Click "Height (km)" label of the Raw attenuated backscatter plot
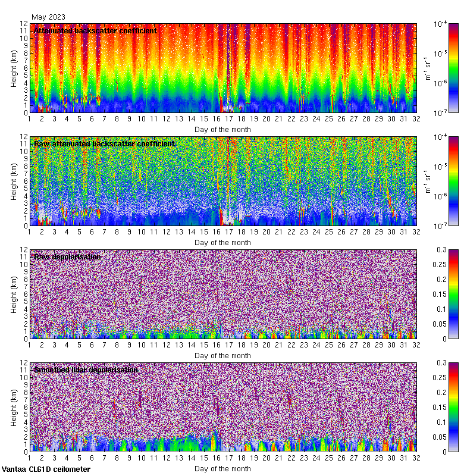Screen dimensions: 464x476 tap(14, 182)
